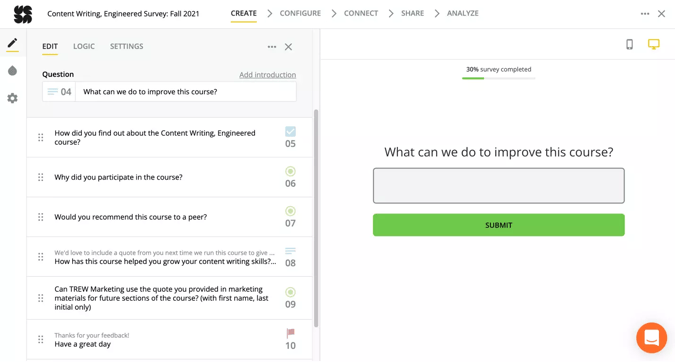The image size is (675, 363).
Task: Close the question edit panel
Action: (288, 47)
